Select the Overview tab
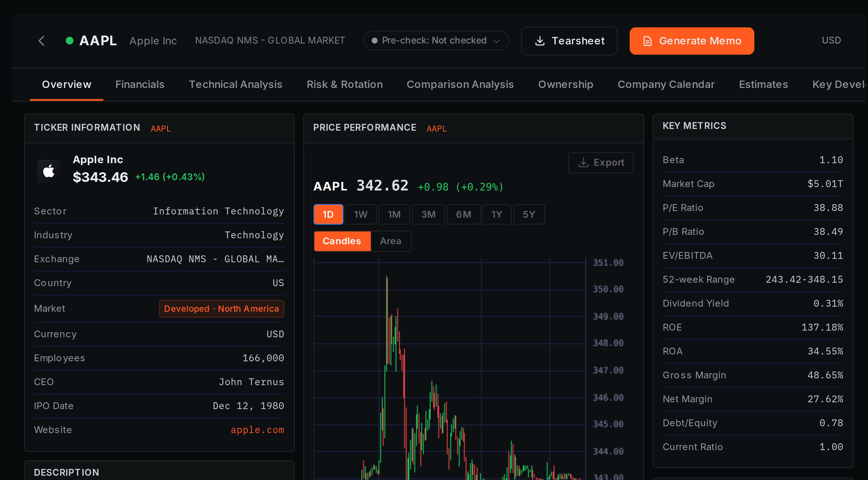 [66, 84]
